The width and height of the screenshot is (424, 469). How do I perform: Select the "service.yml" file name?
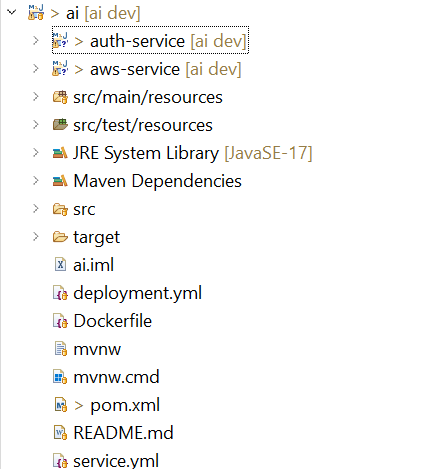116,461
